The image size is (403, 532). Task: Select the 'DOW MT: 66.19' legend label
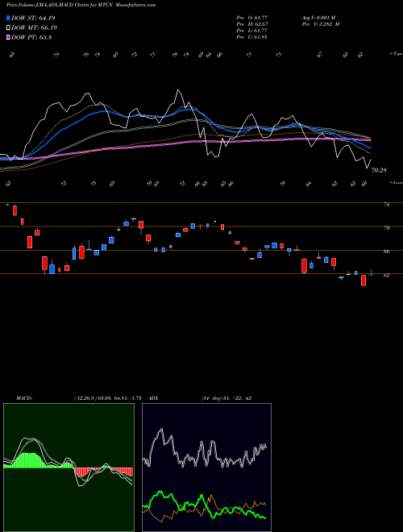coord(34,28)
